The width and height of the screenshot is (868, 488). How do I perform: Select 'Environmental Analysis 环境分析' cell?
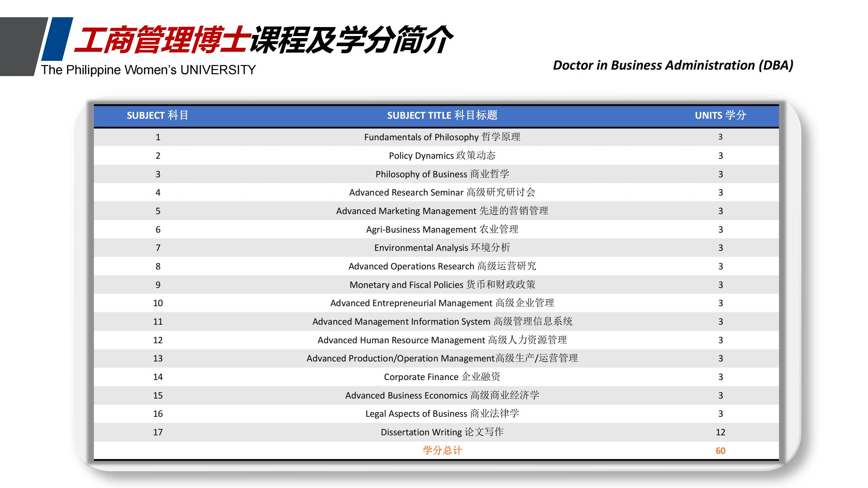tap(442, 248)
